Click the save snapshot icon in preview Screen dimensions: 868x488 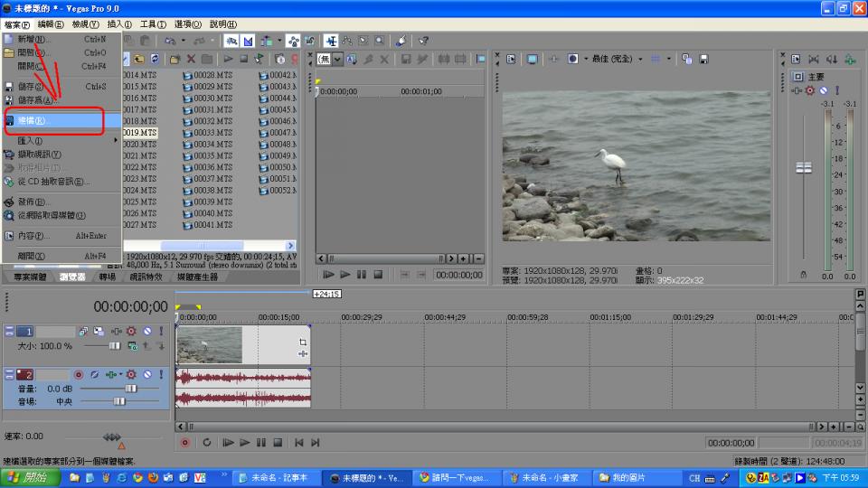click(x=703, y=59)
